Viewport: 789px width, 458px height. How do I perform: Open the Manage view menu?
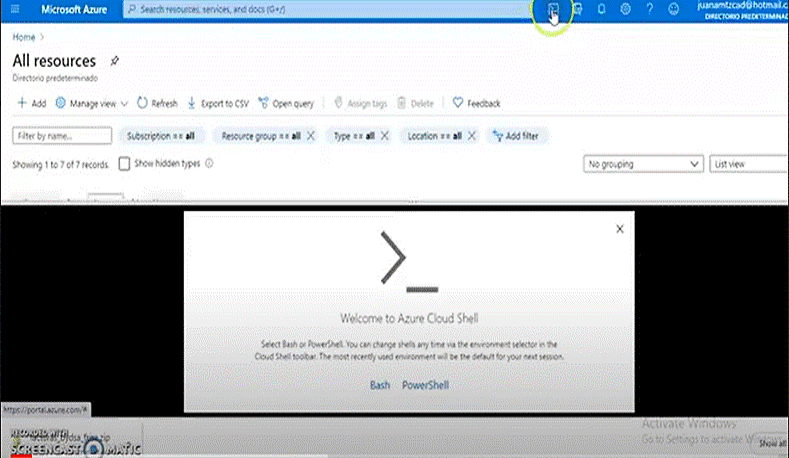point(92,103)
